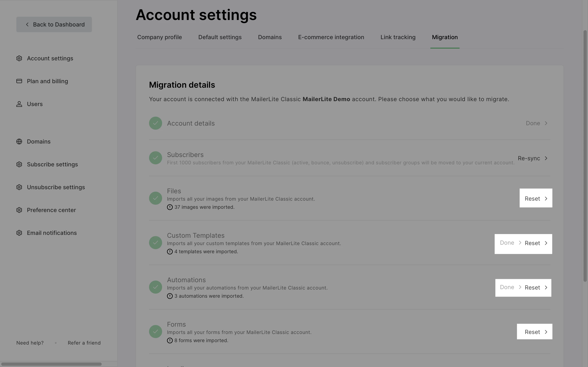Click the Plan and billing card icon
The height and width of the screenshot is (367, 588).
click(19, 81)
